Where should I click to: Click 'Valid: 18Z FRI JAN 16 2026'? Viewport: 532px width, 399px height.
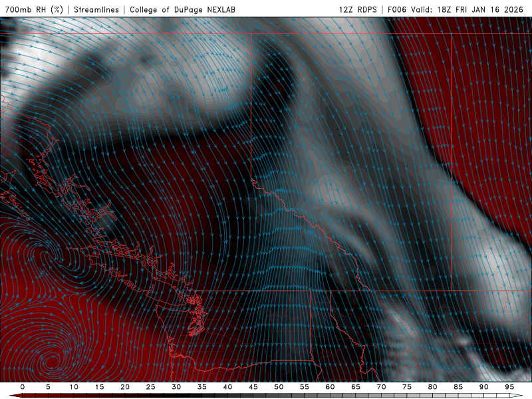coord(467,9)
